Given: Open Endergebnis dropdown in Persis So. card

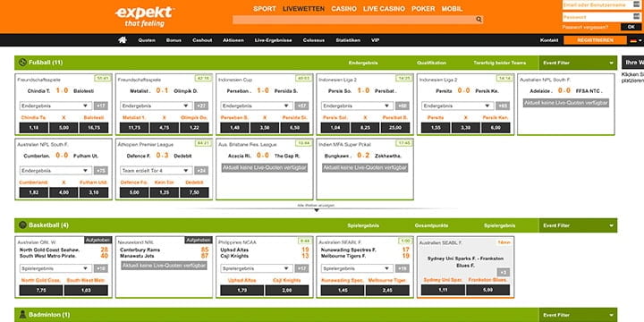Looking at the screenshot, I should [x=357, y=106].
